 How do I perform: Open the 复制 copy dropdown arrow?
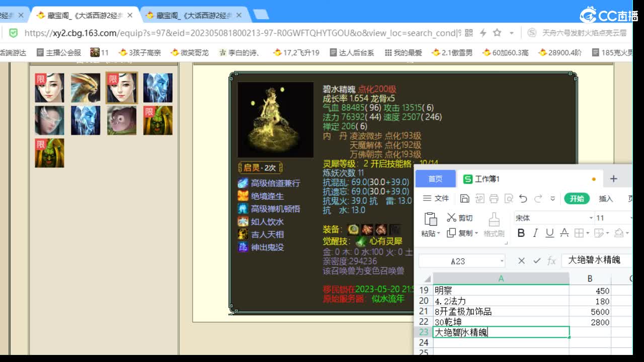(x=475, y=233)
